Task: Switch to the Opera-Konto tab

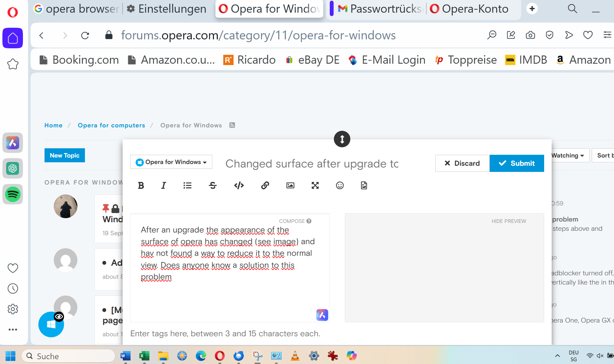Action: click(470, 9)
